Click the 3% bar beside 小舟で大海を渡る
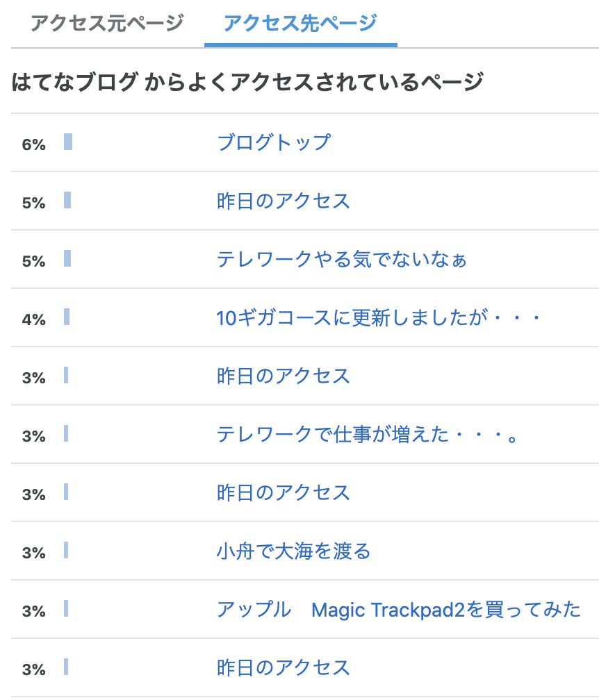 tap(66, 550)
